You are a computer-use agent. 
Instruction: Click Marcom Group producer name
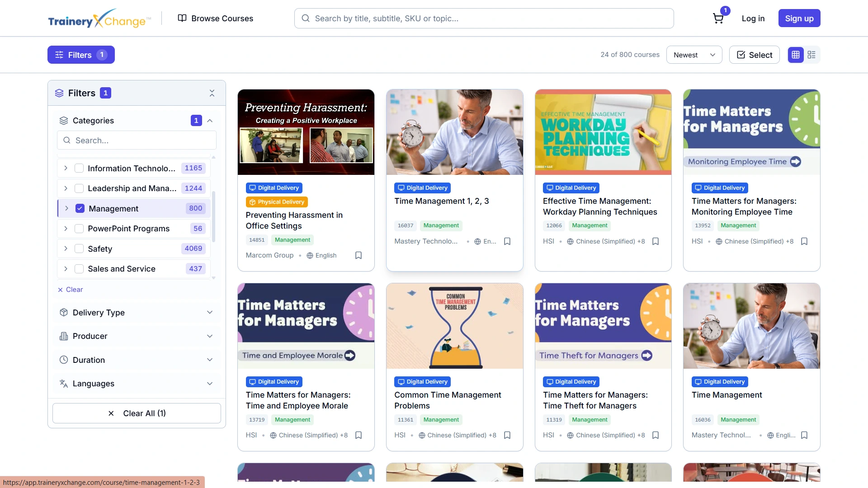[x=269, y=255]
